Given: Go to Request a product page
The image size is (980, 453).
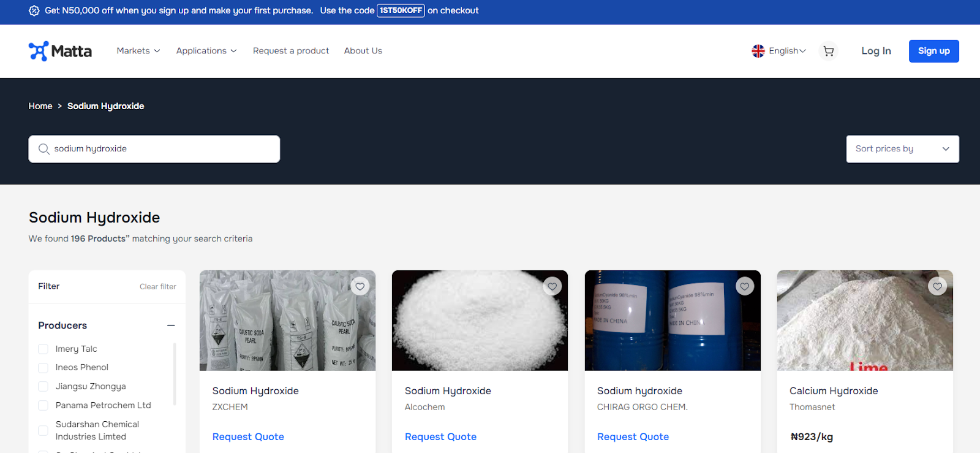Looking at the screenshot, I should [x=291, y=51].
